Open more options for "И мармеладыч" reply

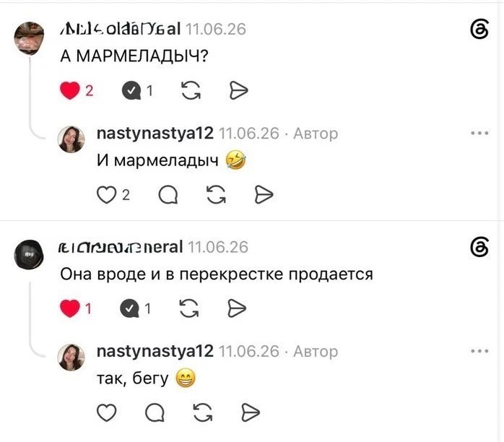point(479,133)
